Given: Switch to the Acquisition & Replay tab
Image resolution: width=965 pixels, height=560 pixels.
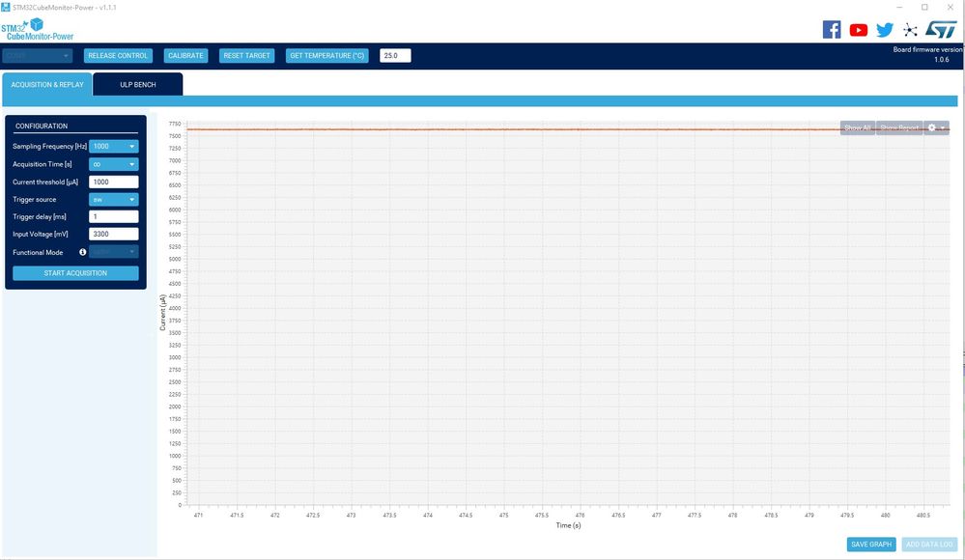Looking at the screenshot, I should tap(47, 84).
